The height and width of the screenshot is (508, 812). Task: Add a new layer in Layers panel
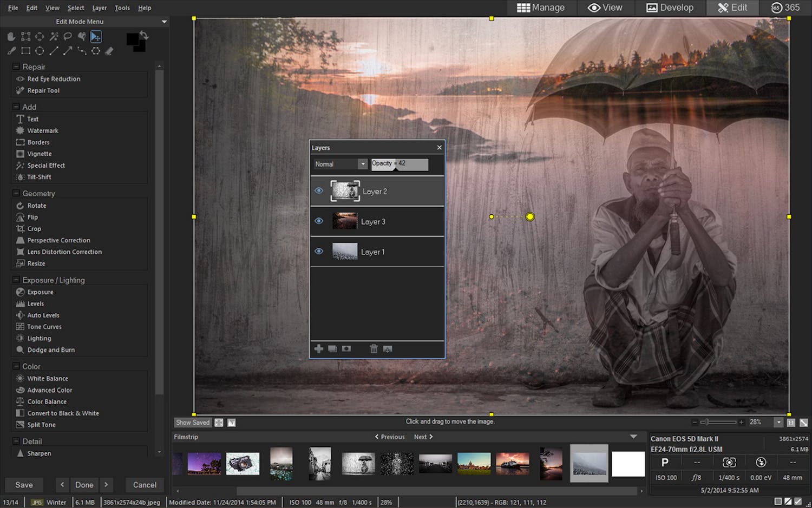coord(319,349)
